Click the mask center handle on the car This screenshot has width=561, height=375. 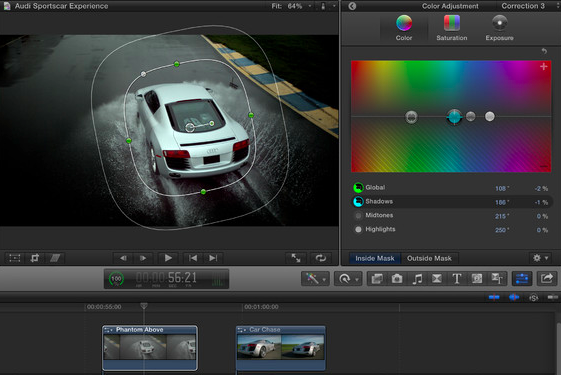pos(190,127)
